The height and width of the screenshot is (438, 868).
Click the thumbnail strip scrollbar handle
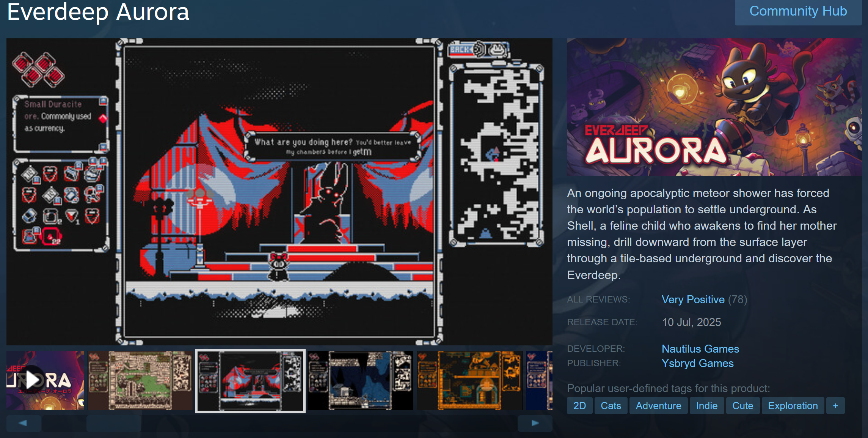pos(114,423)
